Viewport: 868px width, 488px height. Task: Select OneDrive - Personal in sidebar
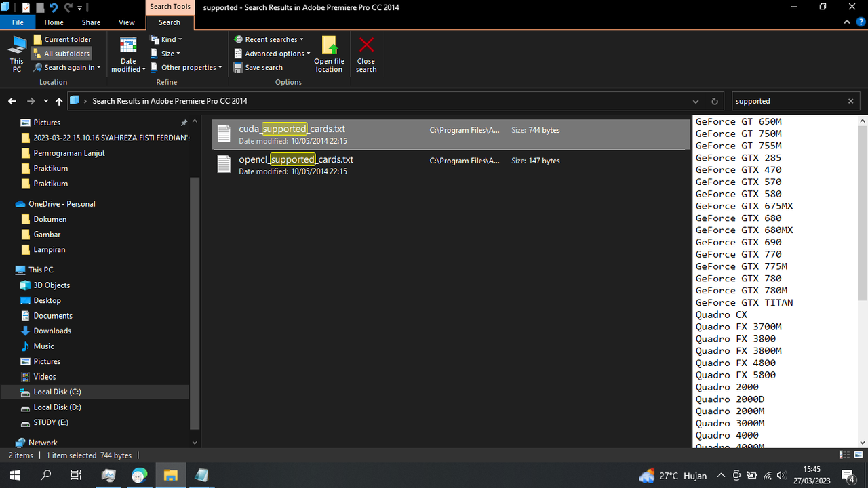point(62,204)
